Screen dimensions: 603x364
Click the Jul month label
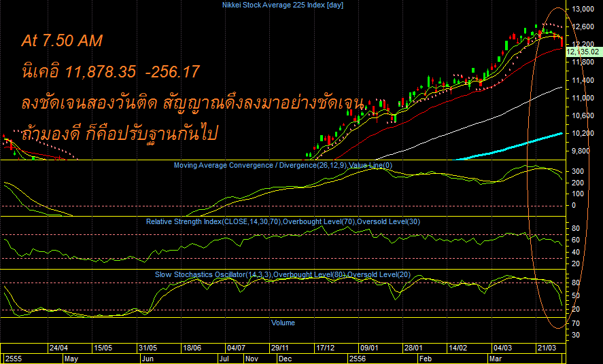[224, 359]
